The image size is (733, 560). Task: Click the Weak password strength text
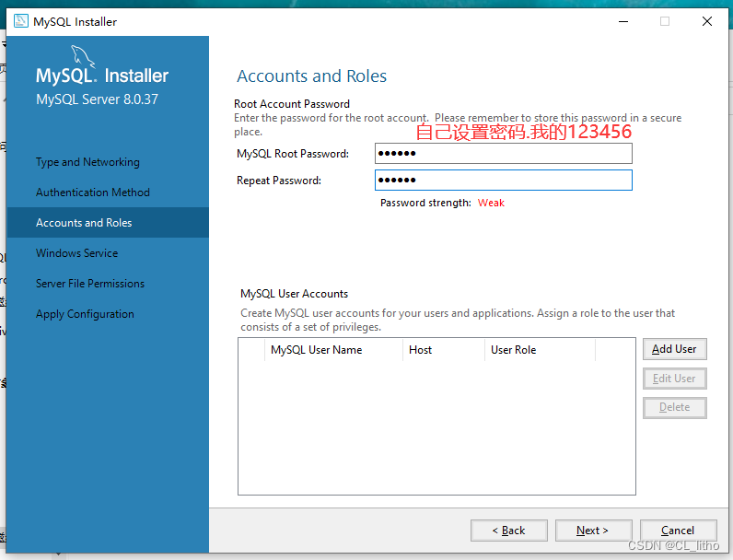coord(491,203)
